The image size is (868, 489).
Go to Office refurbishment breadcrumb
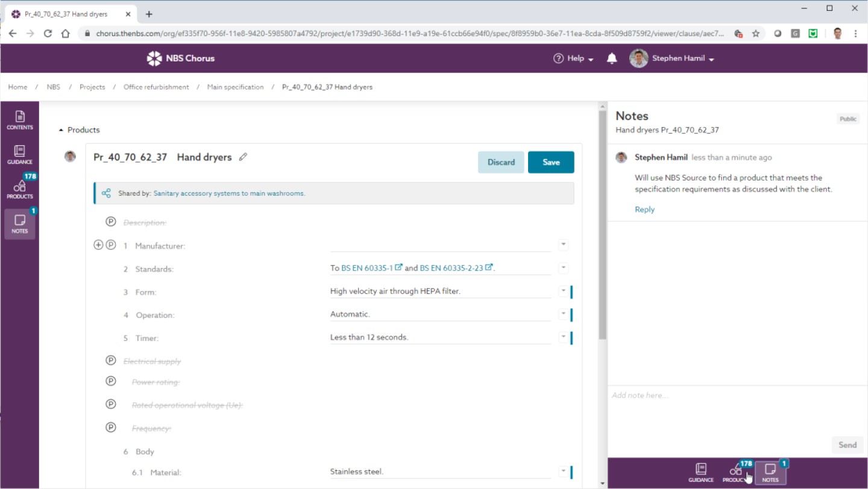pos(156,87)
